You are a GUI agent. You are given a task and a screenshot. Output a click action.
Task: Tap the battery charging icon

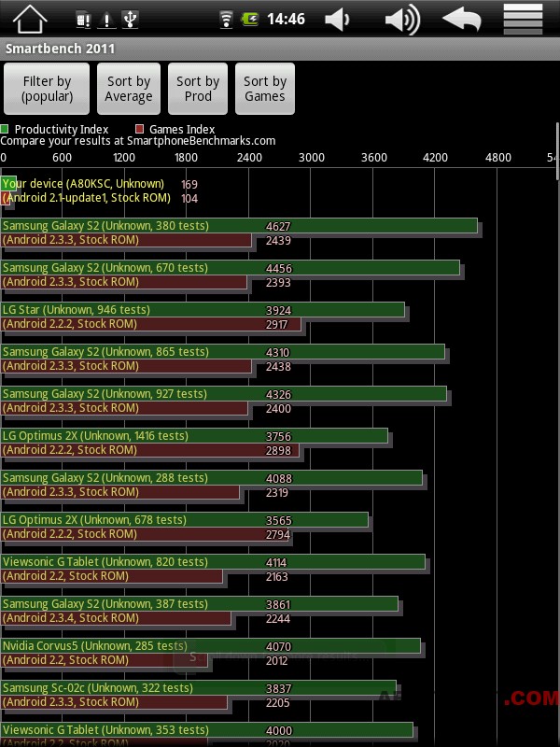coord(250,20)
